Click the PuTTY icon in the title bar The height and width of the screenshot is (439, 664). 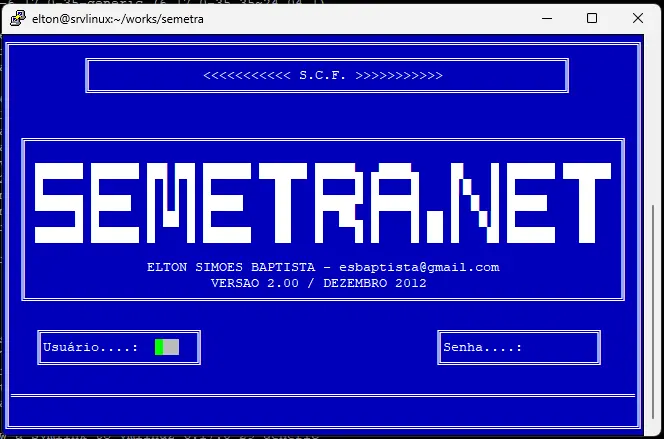(18, 19)
